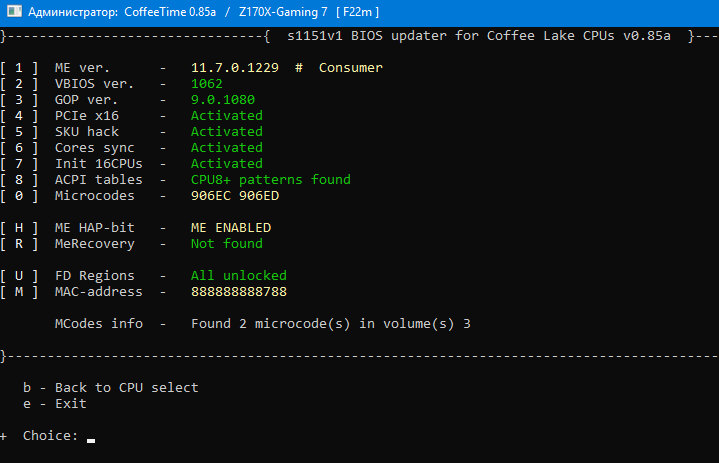
Task: Click the '[ 1 ]' option marker
Action: click(19, 68)
